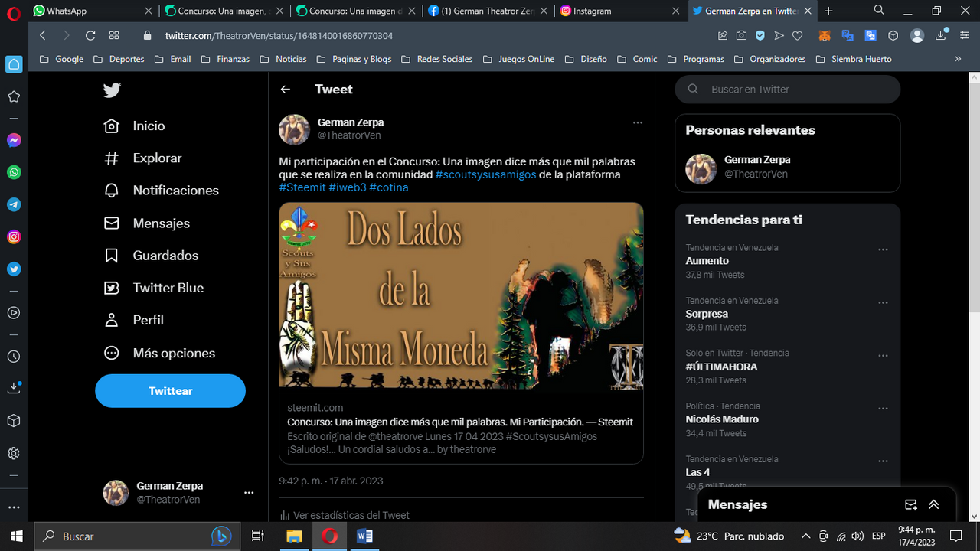980x551 pixels.
Task: Open steemit.com link card title
Action: (460, 422)
